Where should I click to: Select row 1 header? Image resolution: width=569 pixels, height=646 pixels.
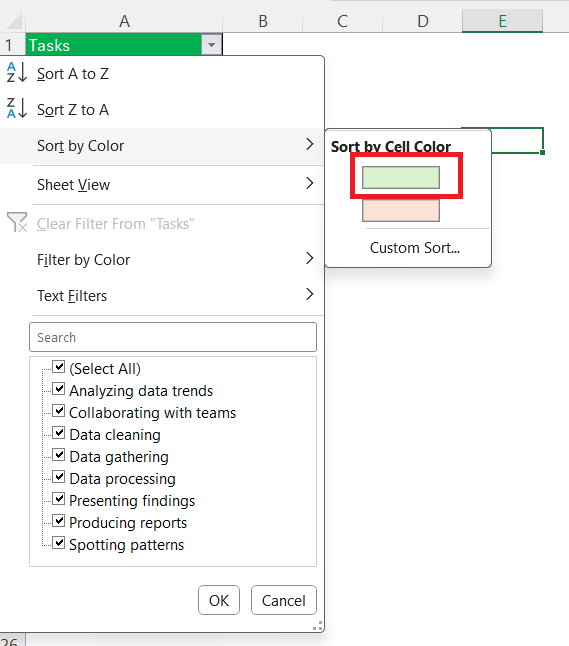click(12, 44)
